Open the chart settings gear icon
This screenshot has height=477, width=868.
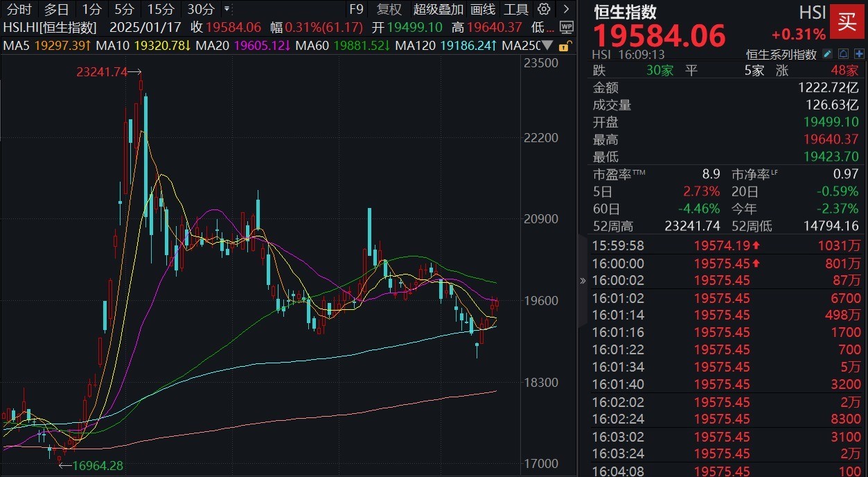544,10
